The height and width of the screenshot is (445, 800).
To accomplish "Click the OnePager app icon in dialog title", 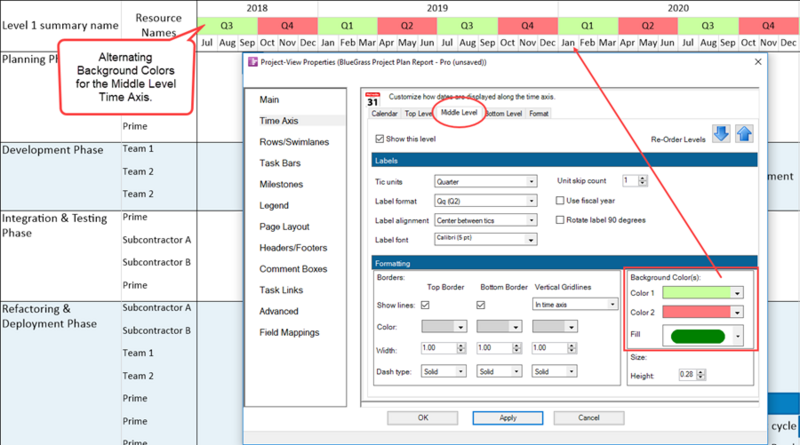I will [x=253, y=62].
